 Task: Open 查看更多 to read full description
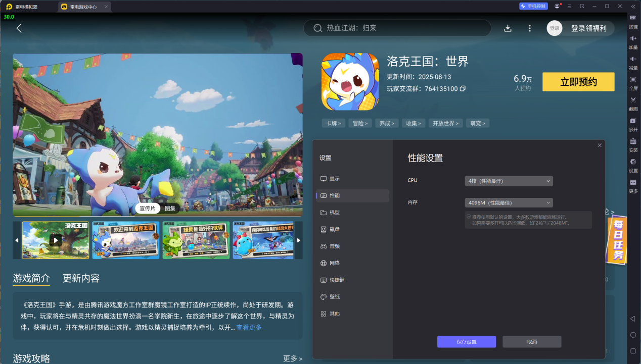(248, 327)
